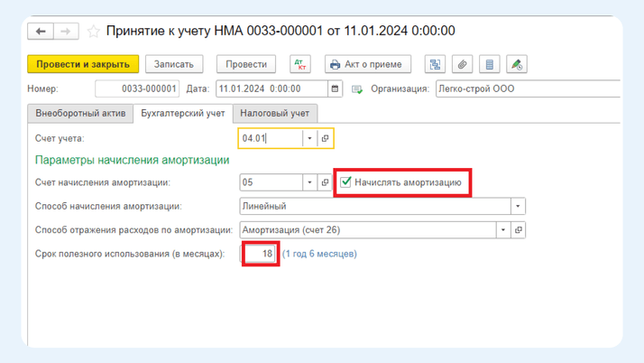
Task: Add document to favorites with star icon
Action: point(94,32)
